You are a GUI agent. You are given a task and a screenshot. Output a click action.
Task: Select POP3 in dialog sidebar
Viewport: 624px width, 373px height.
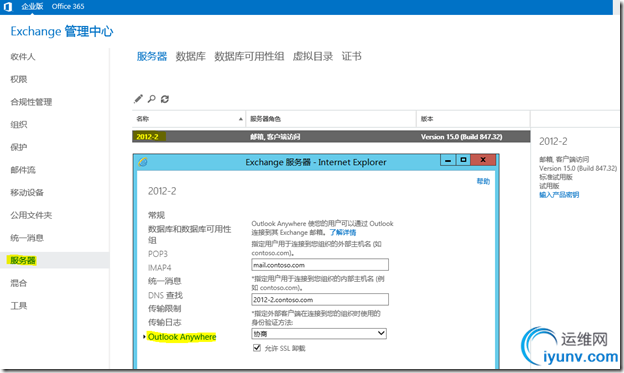158,254
